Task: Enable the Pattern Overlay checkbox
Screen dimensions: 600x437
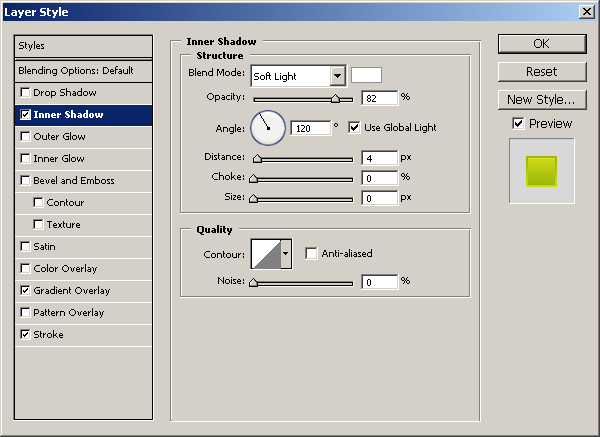Action: pos(25,312)
